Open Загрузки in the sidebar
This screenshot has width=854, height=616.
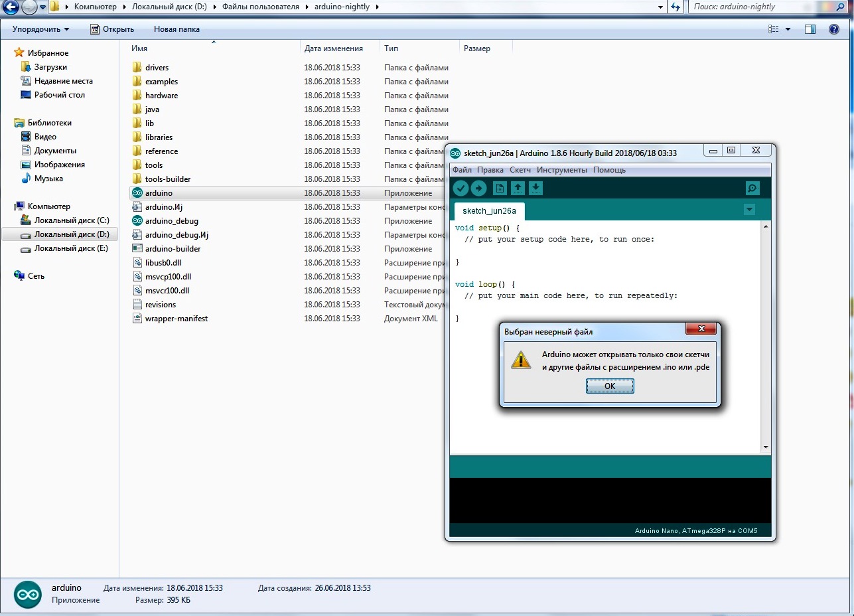[x=50, y=67]
